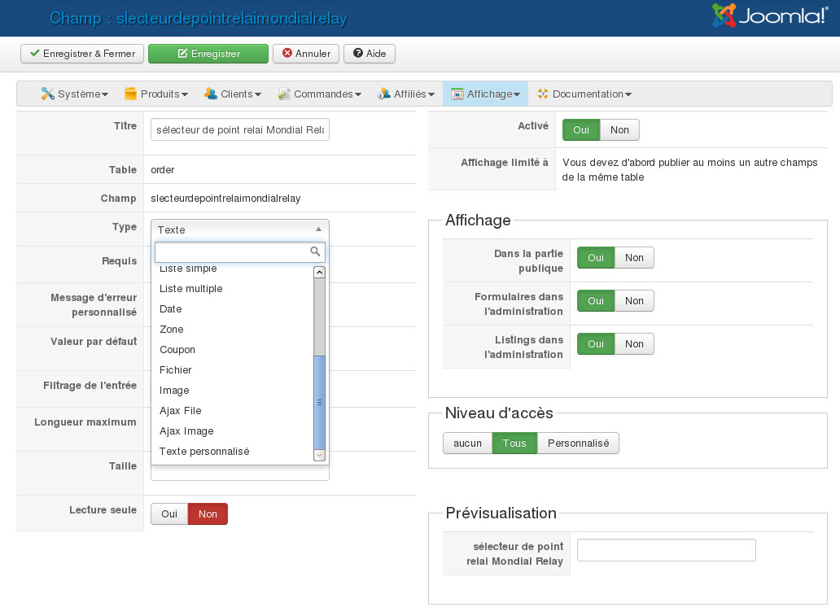This screenshot has width=840, height=616.
Task: Click the Prévisualisation text field
Action: click(x=667, y=550)
